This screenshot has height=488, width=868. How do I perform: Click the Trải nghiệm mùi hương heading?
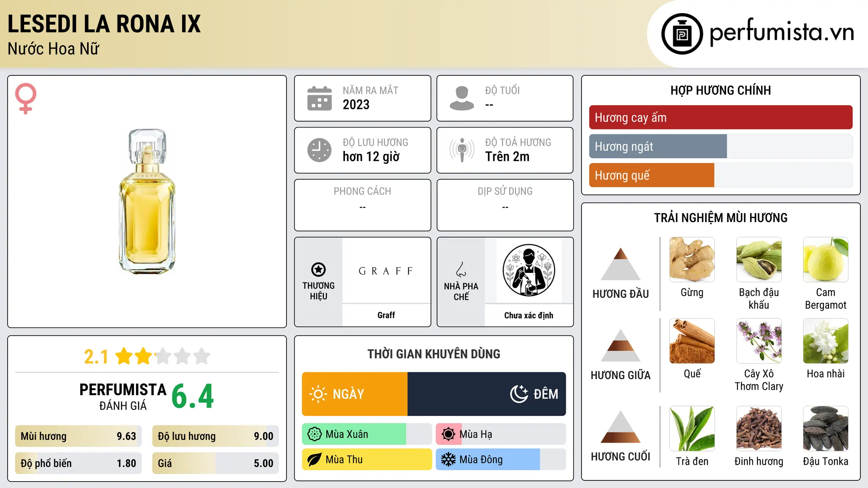click(x=721, y=218)
